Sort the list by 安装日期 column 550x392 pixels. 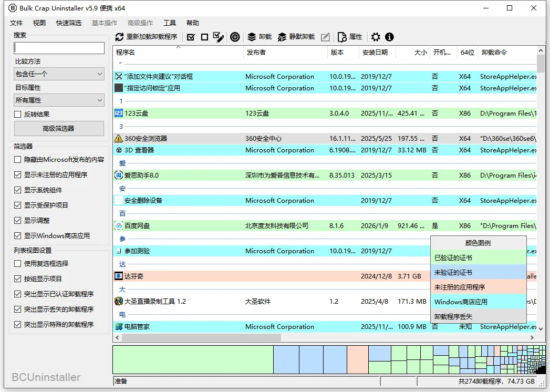pyautogui.click(x=377, y=53)
